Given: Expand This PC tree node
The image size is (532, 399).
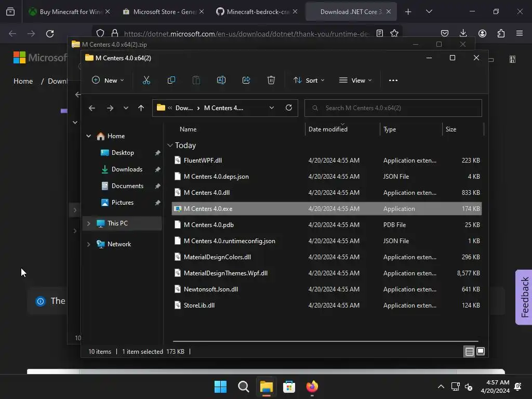Looking at the screenshot, I should 88,223.
